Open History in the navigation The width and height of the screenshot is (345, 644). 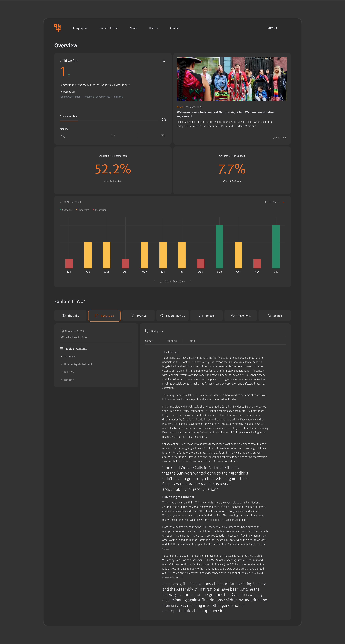pos(153,28)
